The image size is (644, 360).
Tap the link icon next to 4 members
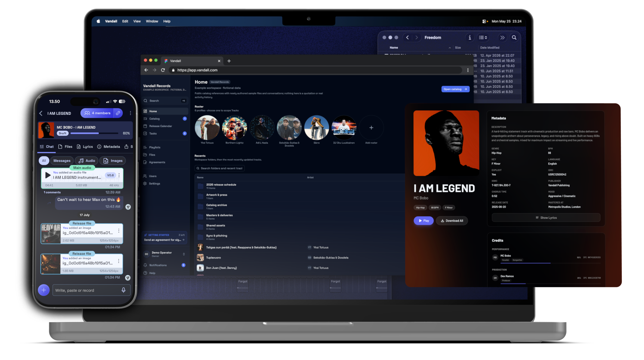118,113
